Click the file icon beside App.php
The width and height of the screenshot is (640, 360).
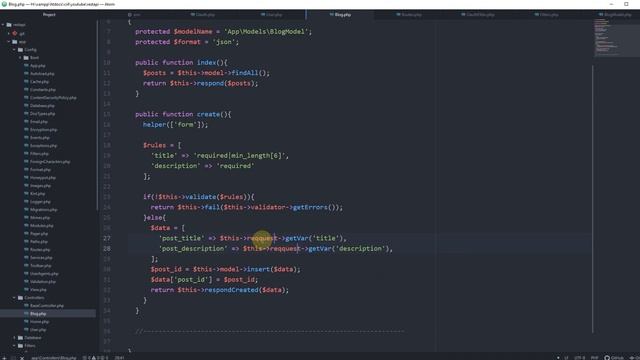point(27,66)
